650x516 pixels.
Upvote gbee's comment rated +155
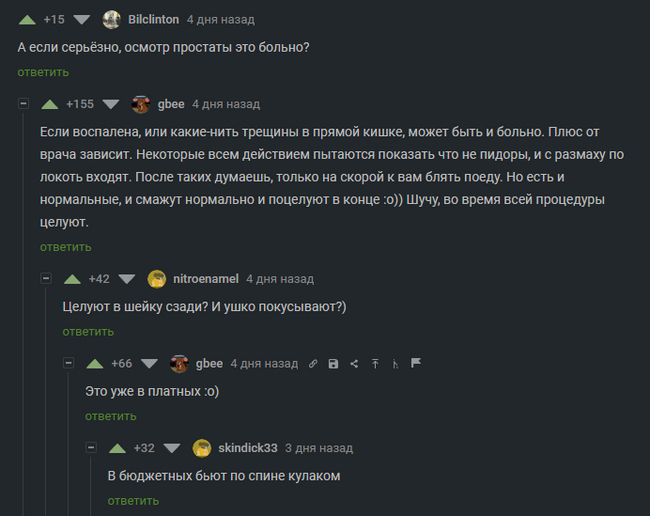pyautogui.click(x=49, y=104)
